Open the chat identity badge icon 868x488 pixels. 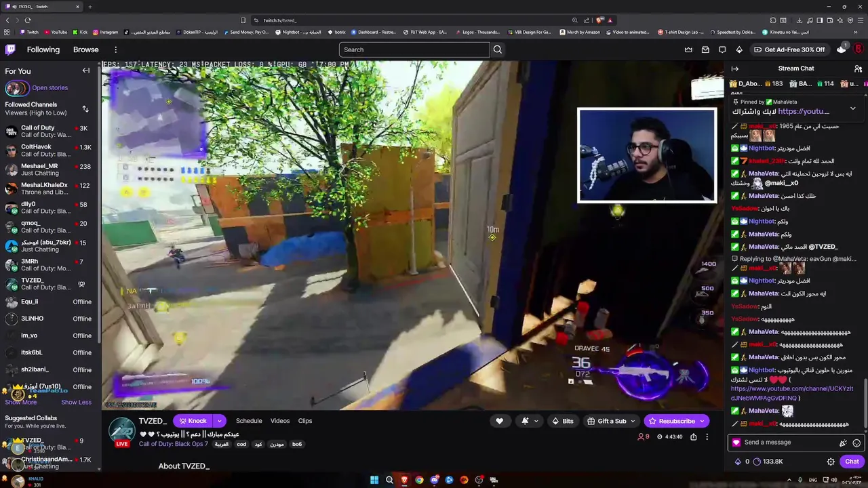[x=736, y=443]
